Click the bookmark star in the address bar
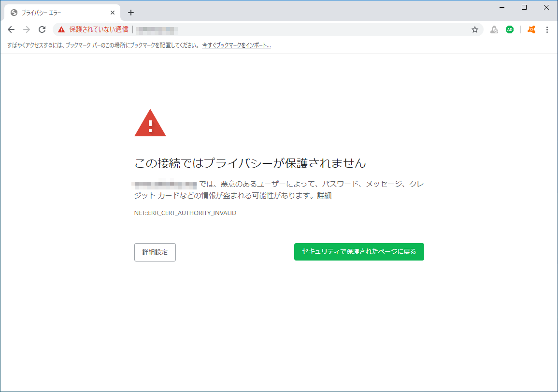This screenshot has height=392, width=558. (474, 29)
